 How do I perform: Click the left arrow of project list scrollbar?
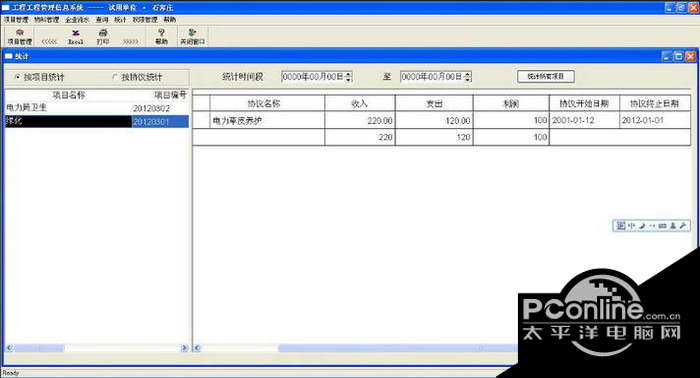[x=9, y=348]
